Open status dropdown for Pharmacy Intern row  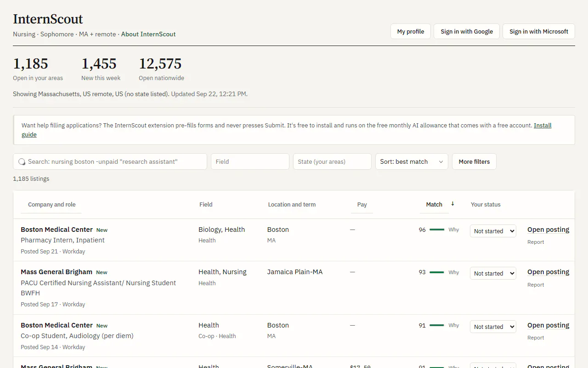(493, 231)
